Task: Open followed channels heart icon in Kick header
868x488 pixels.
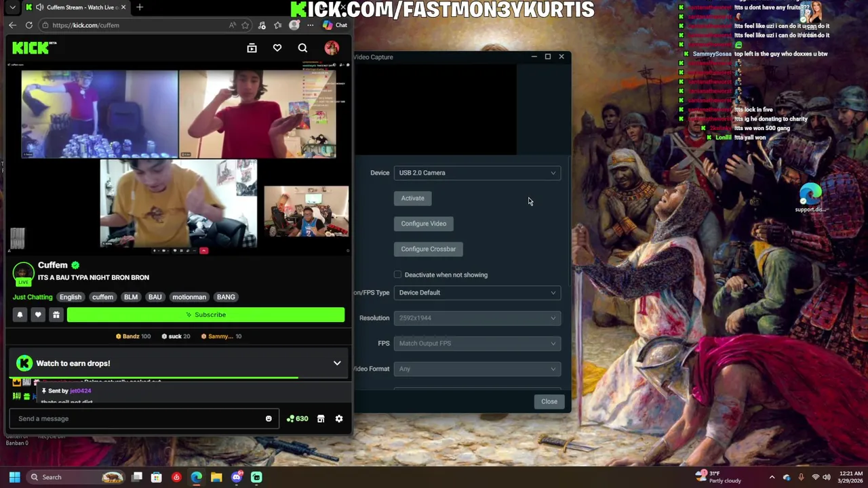Action: [x=277, y=48]
